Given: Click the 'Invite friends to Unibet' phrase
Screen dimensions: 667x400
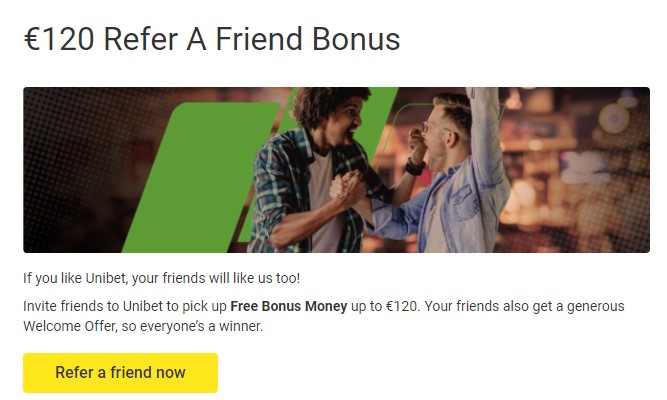Looking at the screenshot, I should click(x=100, y=306).
